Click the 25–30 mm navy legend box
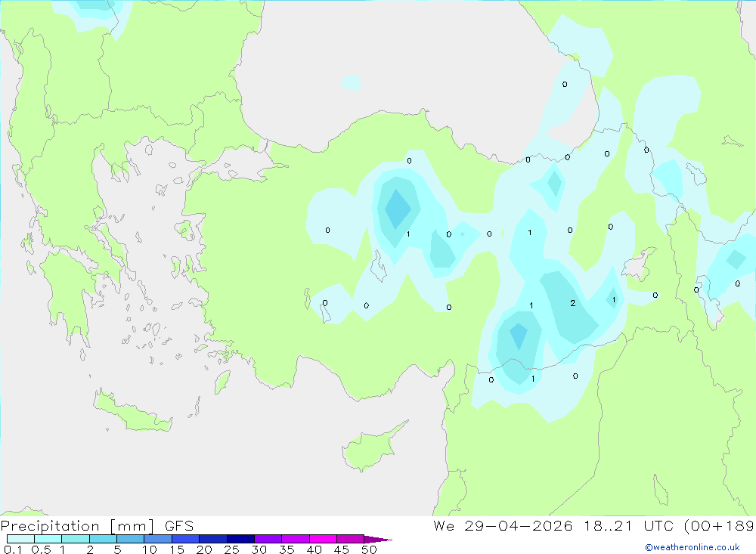Viewport: 756px width, 554px height. (240, 539)
